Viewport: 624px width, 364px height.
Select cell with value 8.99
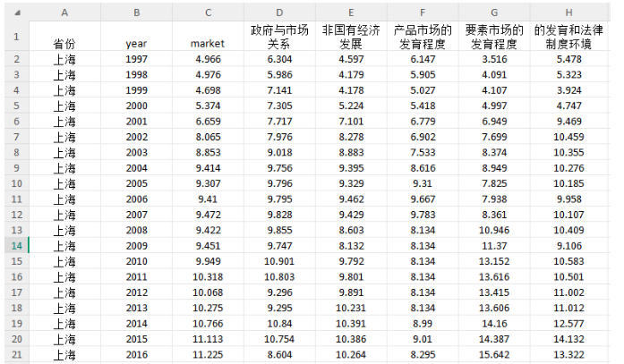coord(423,324)
